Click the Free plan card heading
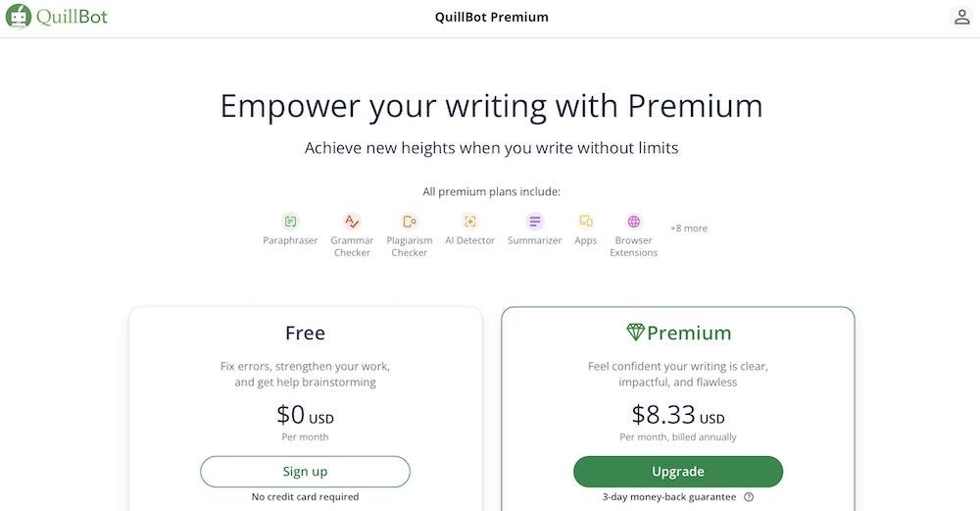This screenshot has height=511, width=980. [305, 333]
